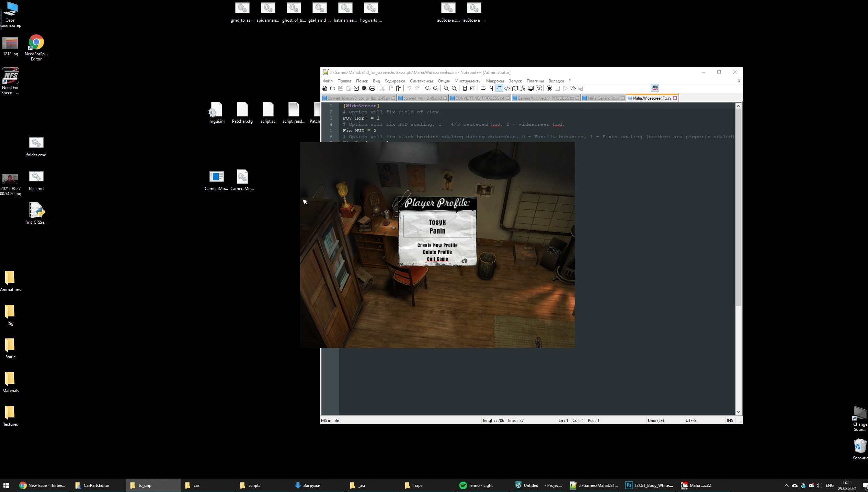Switch to Mafia.GenericFix.ini tab
Image resolution: width=868 pixels, height=492 pixels.
603,98
